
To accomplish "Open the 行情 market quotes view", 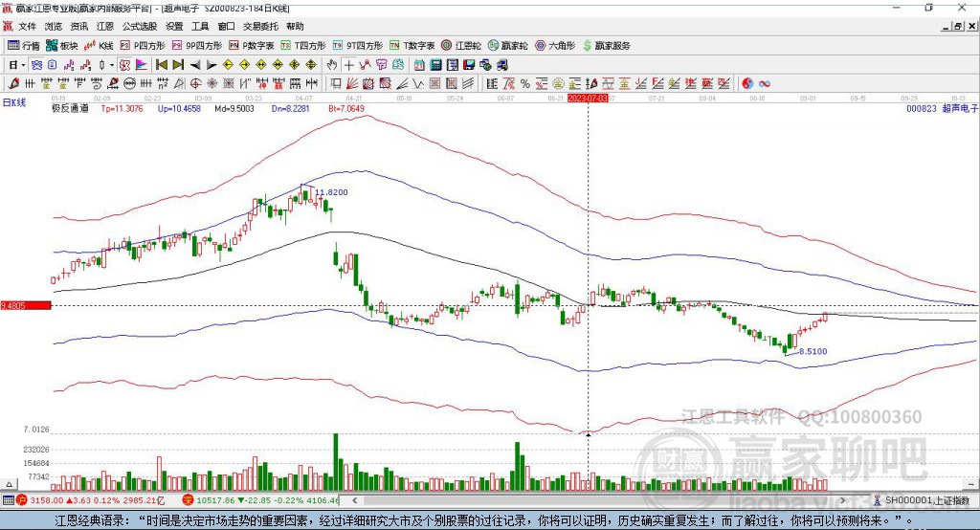I will pyautogui.click(x=24, y=46).
